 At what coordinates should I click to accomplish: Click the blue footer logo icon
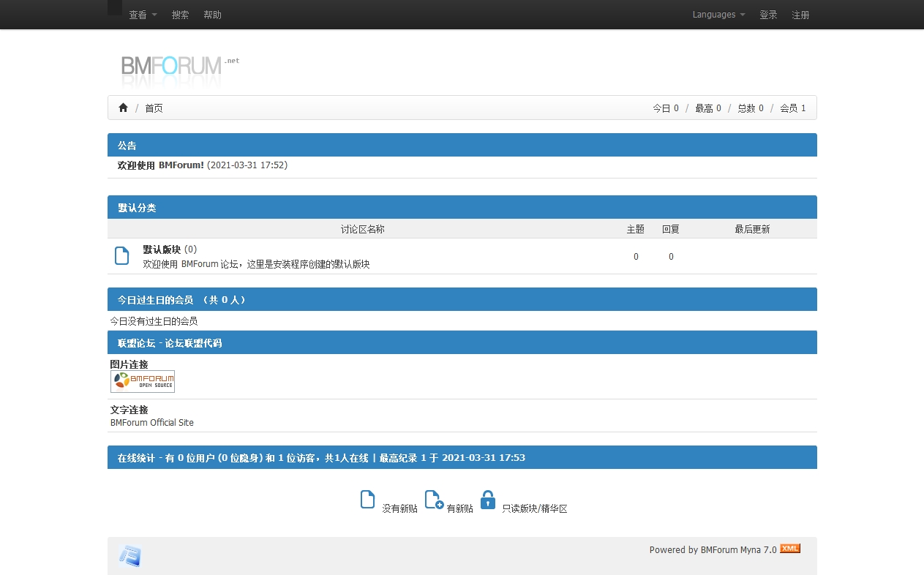click(129, 556)
